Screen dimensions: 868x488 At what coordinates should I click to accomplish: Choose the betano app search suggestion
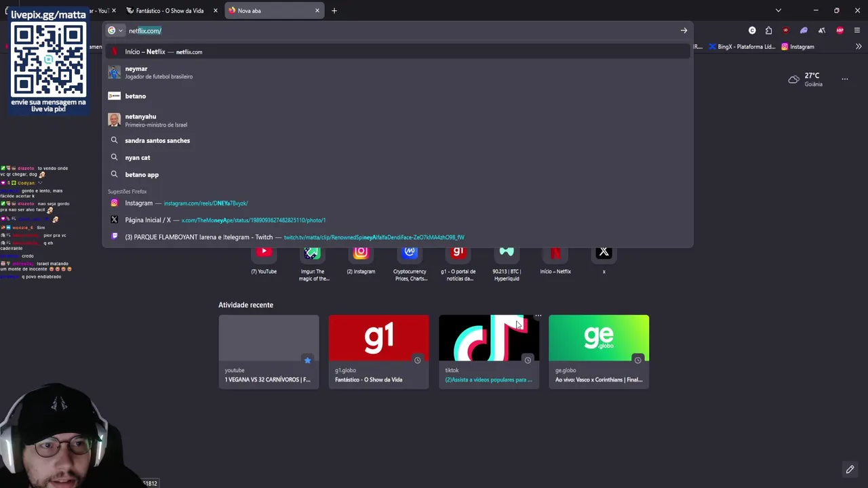pos(398,174)
